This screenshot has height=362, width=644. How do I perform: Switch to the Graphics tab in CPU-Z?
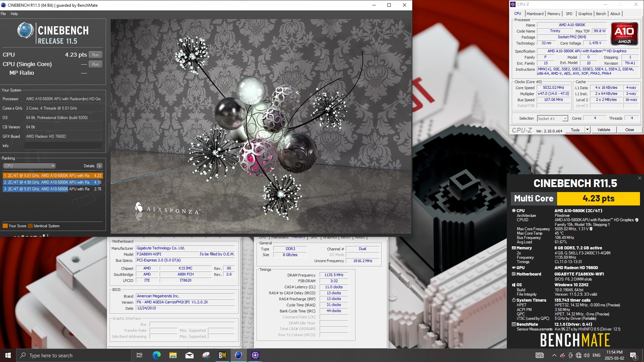click(585, 14)
